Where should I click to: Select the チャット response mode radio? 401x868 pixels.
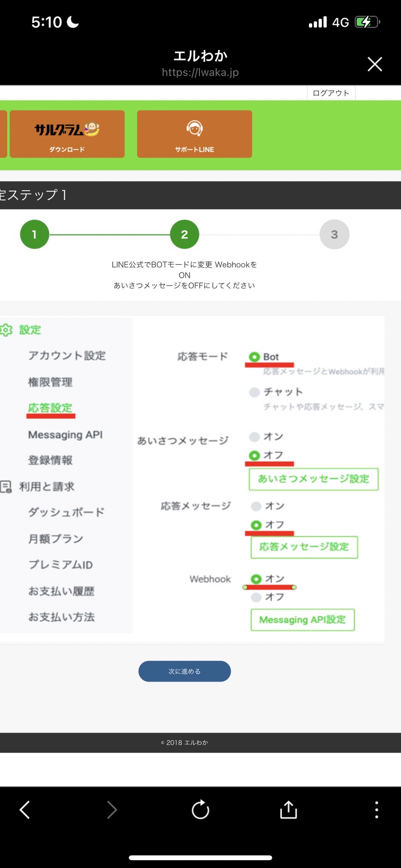tap(254, 392)
